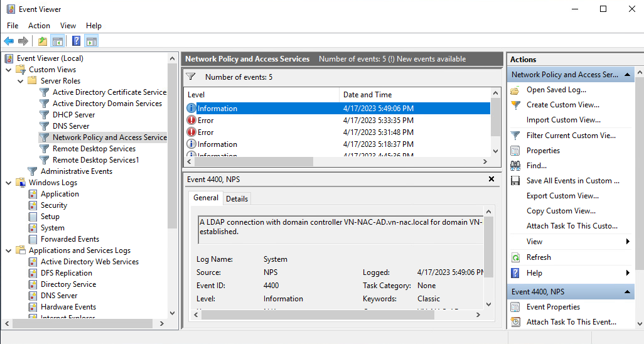Toggle Show/Hide Console Tree toolbar icon
This screenshot has width=644, height=344.
pyautogui.click(x=58, y=41)
